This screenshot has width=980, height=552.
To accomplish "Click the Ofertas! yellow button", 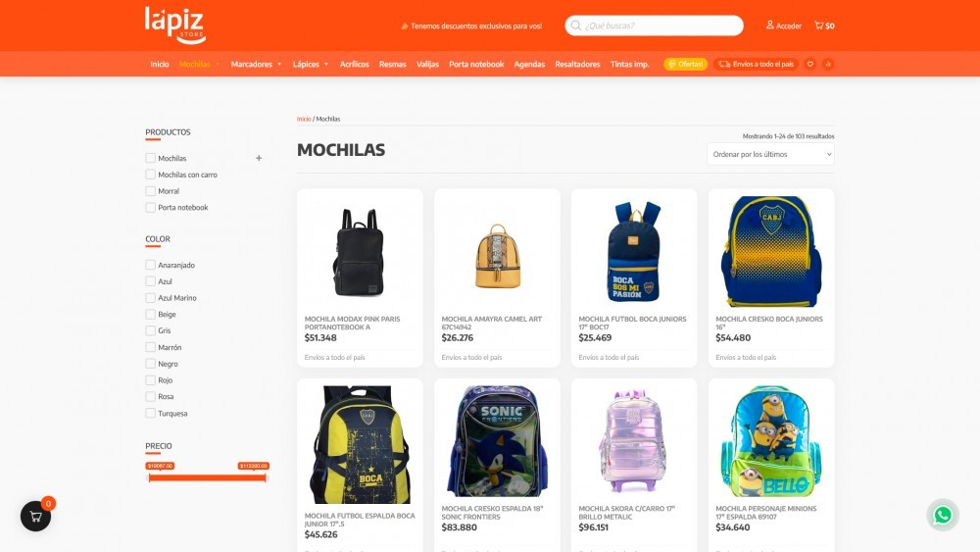I will 686,64.
